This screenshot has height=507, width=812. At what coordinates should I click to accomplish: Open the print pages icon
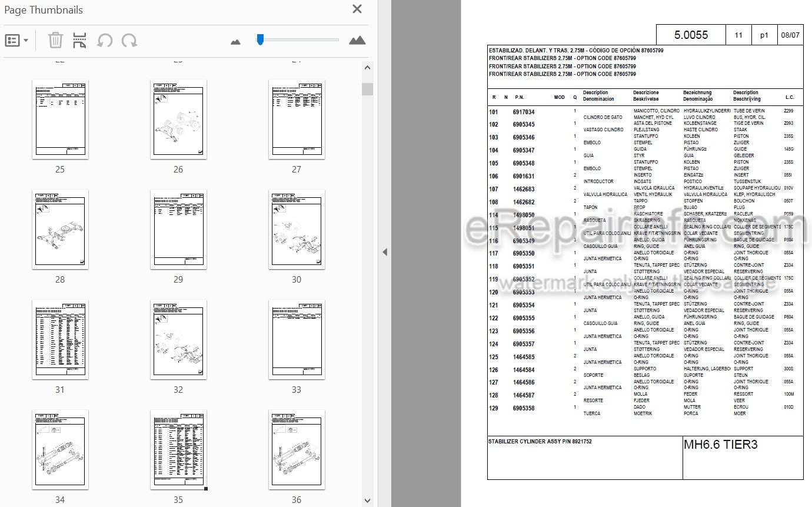(x=79, y=41)
